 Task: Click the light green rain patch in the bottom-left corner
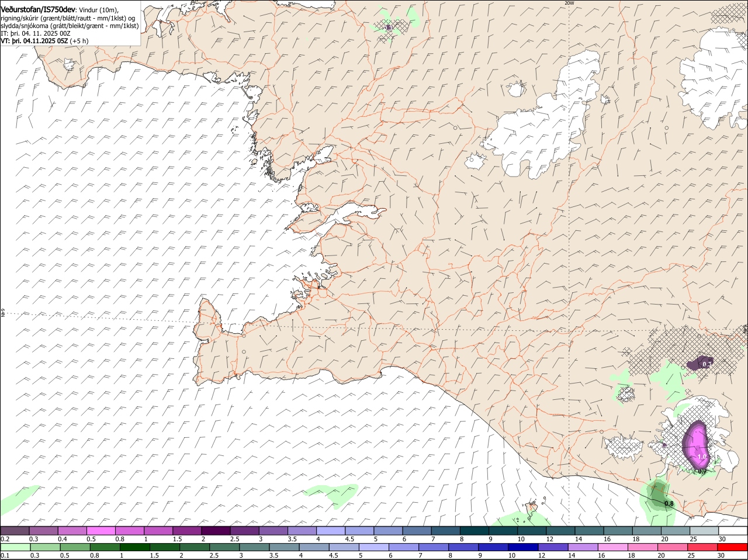tap(18, 500)
